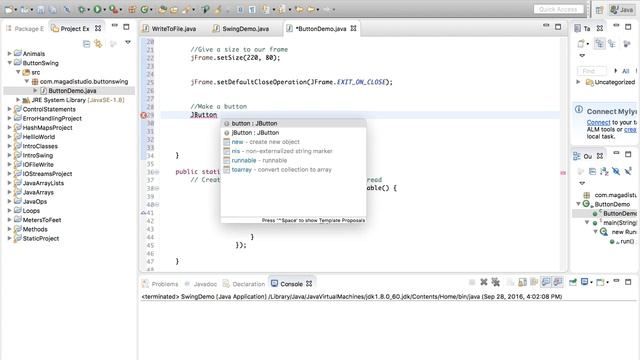
Task: Toggle Scroll Lock in Console toolbar
Action: [522, 282]
